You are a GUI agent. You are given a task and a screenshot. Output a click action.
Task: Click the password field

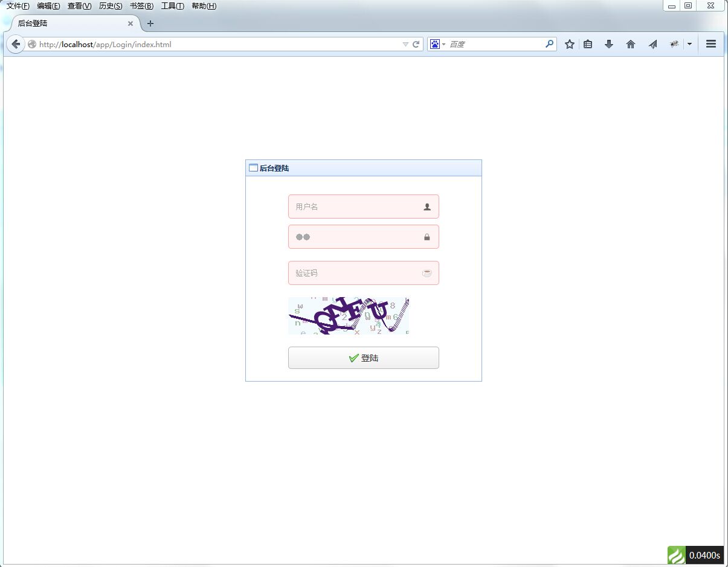[x=364, y=237]
